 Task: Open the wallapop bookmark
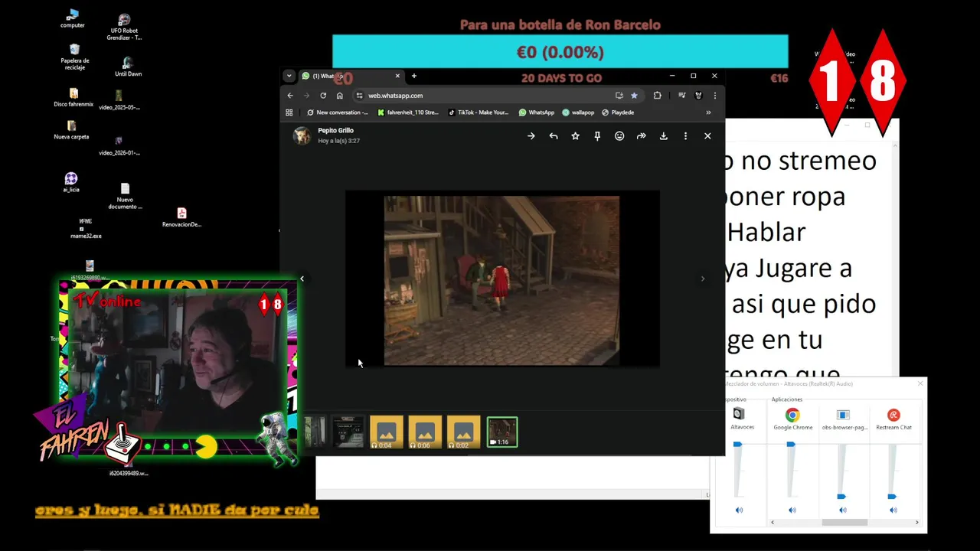pos(578,112)
